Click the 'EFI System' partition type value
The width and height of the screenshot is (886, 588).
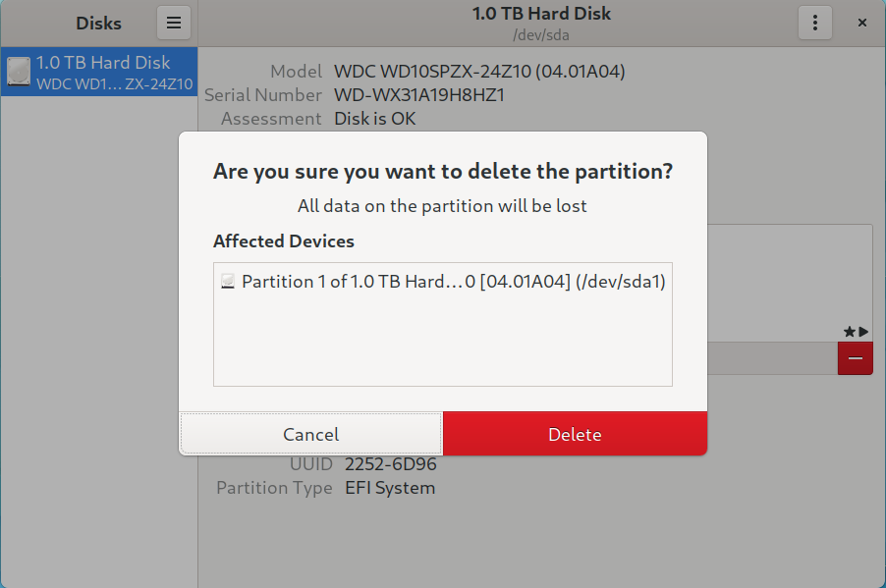(389, 488)
